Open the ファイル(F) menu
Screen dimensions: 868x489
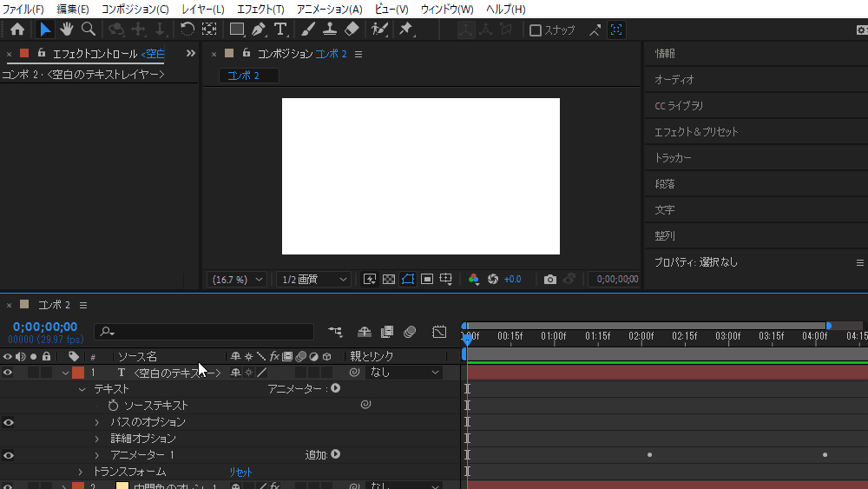click(23, 9)
